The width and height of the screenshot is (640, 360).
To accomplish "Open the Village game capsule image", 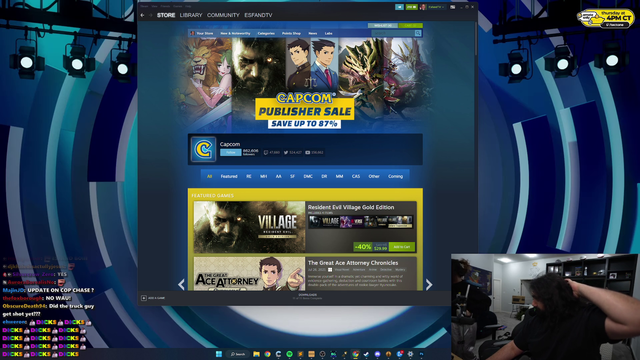I will click(x=249, y=227).
